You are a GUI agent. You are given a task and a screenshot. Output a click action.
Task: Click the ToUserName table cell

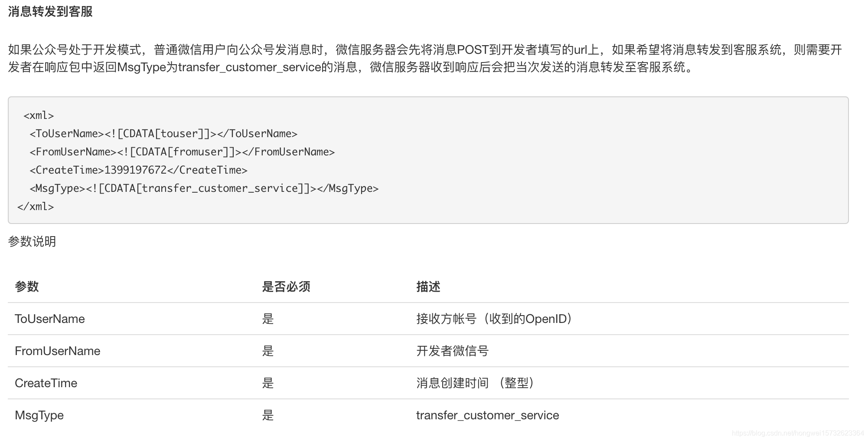tap(50, 319)
